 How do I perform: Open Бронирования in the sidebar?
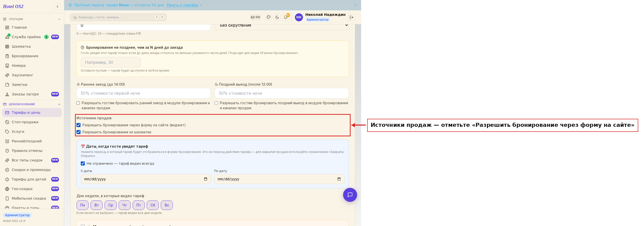[32, 56]
